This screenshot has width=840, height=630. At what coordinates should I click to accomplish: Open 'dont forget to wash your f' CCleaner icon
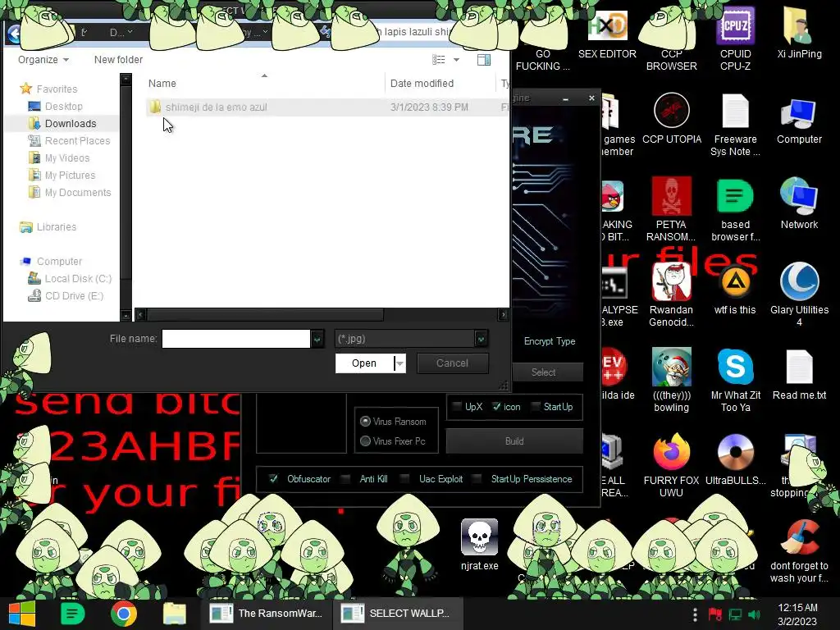coord(799,550)
